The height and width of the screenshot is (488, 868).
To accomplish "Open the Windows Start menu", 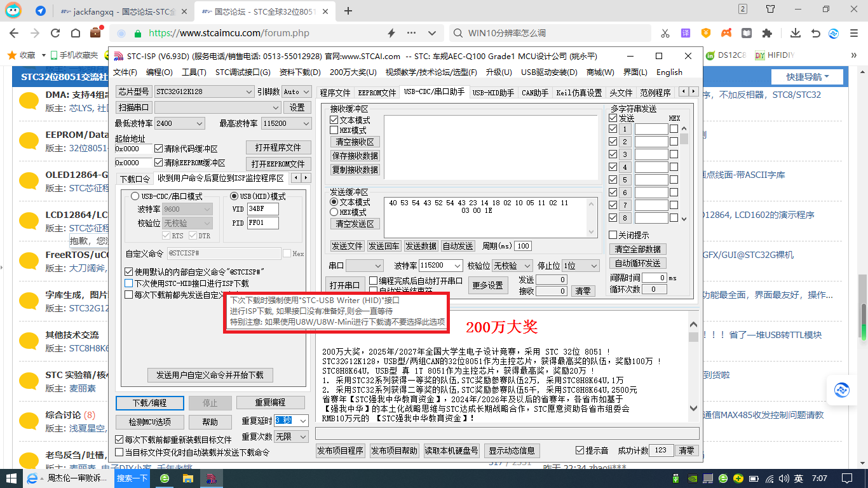I will click(x=11, y=478).
